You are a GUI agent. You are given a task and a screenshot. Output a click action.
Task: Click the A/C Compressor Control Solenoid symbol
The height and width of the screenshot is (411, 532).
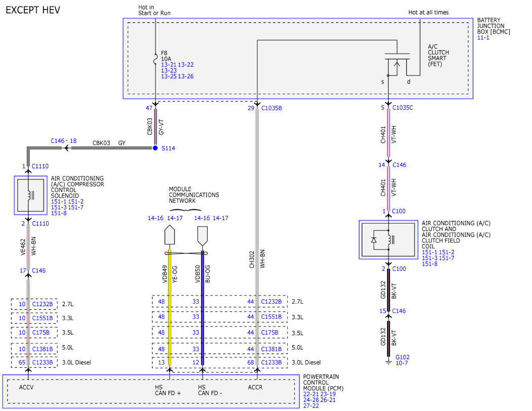pyautogui.click(x=30, y=195)
